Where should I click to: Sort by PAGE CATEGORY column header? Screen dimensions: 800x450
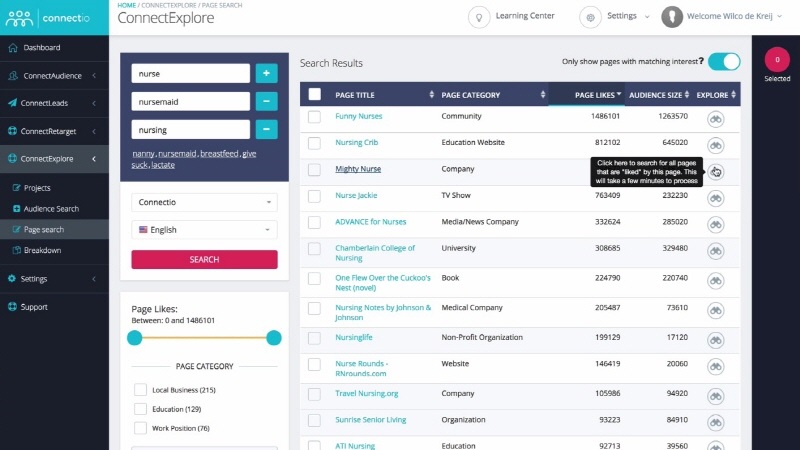pyautogui.click(x=493, y=95)
